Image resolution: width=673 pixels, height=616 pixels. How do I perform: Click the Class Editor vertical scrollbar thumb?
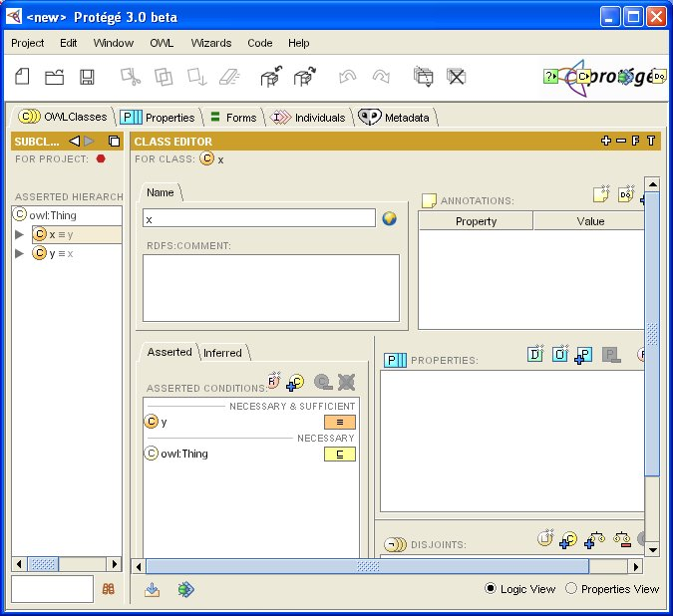click(x=652, y=334)
